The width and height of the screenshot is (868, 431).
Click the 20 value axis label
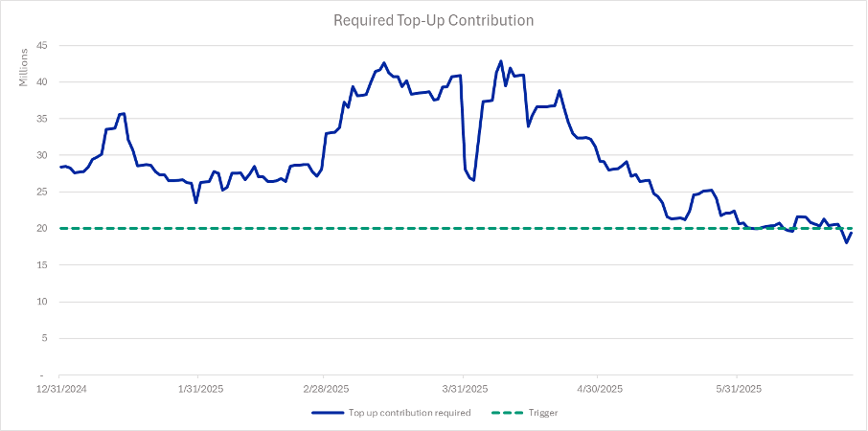(x=41, y=228)
